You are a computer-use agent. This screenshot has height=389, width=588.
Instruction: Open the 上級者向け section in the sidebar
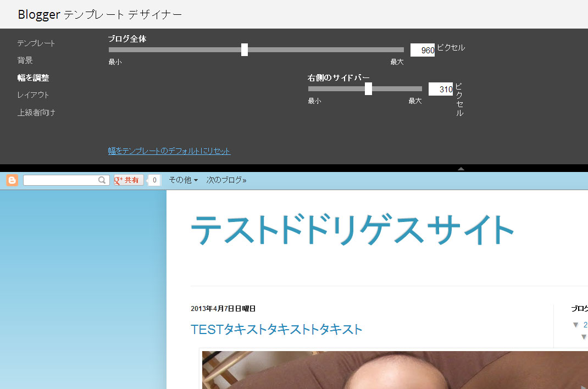point(36,113)
